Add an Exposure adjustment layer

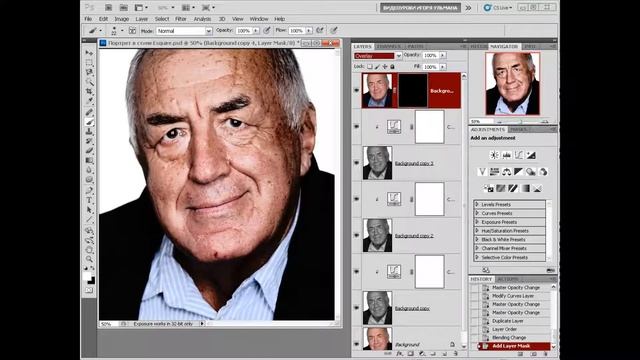click(531, 155)
